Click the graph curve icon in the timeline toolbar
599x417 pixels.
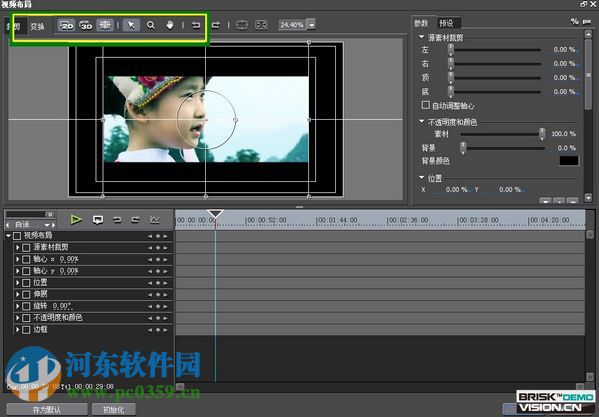point(155,220)
